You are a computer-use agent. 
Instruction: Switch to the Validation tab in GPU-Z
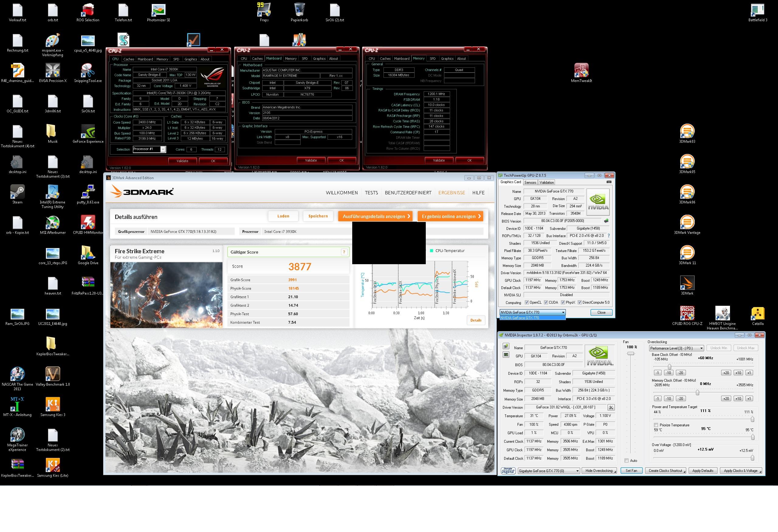tap(547, 182)
